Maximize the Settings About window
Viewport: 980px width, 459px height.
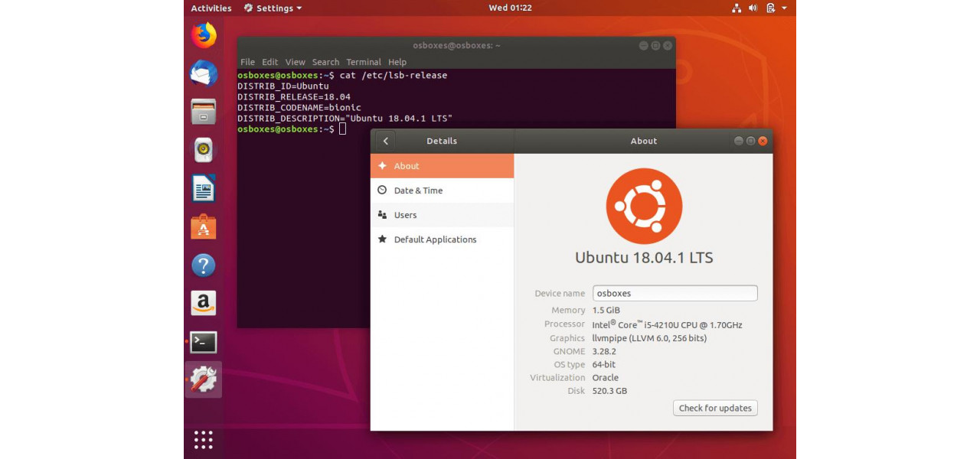tap(750, 141)
